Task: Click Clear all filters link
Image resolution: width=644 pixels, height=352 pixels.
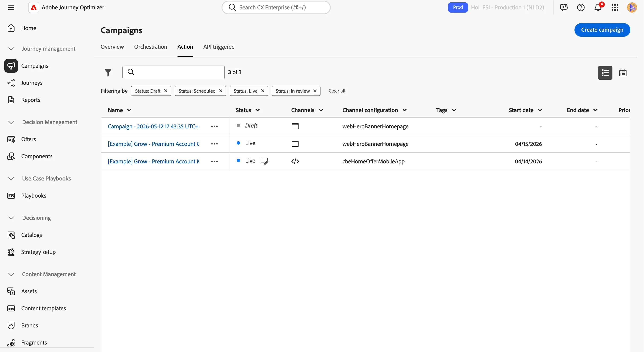Action: tap(337, 91)
